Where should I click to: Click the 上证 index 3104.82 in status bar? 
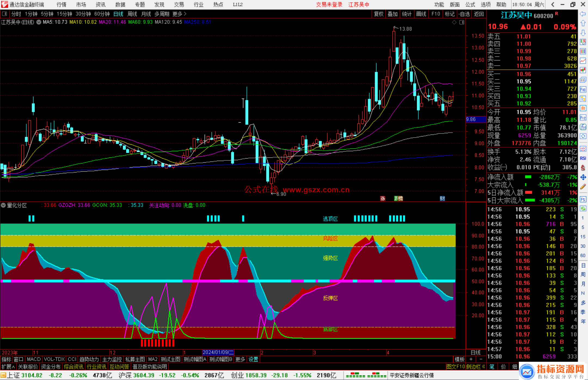25,375
